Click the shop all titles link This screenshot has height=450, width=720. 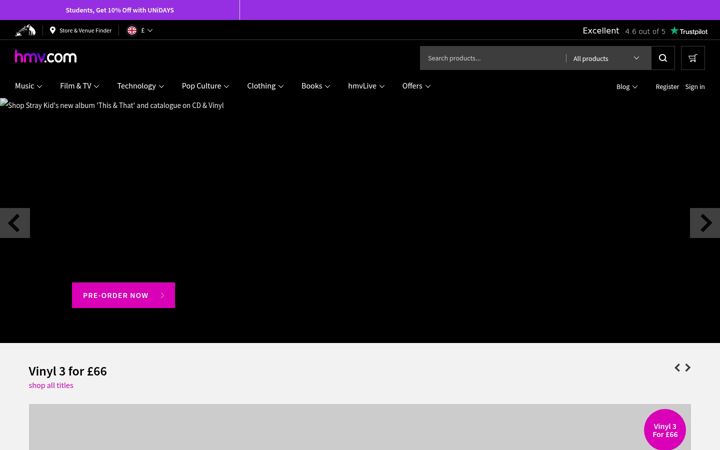[x=51, y=385]
